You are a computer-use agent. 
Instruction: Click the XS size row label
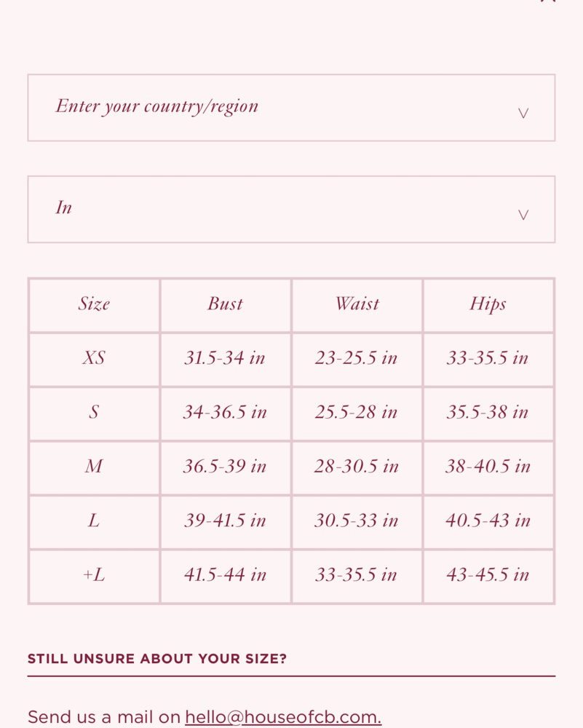(94, 360)
